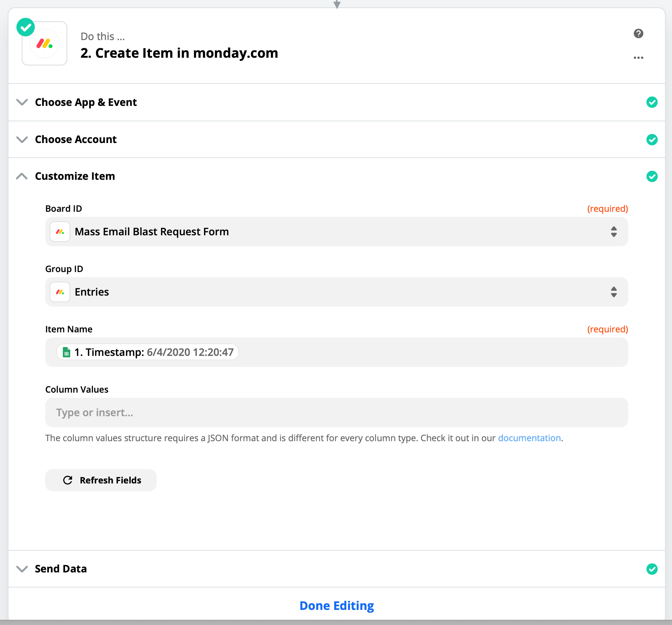Click the Board ID label
This screenshot has width=672, height=625.
tap(64, 208)
